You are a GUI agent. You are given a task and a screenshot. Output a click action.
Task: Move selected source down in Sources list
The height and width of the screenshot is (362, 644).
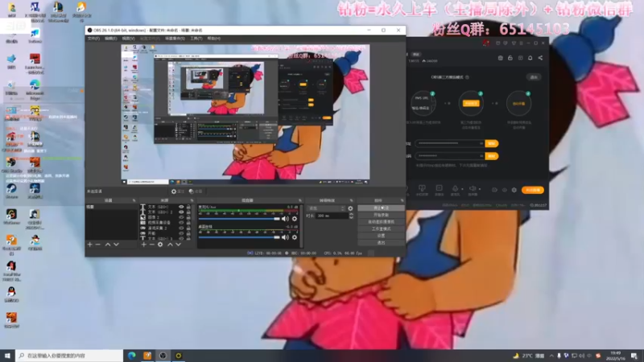178,245
